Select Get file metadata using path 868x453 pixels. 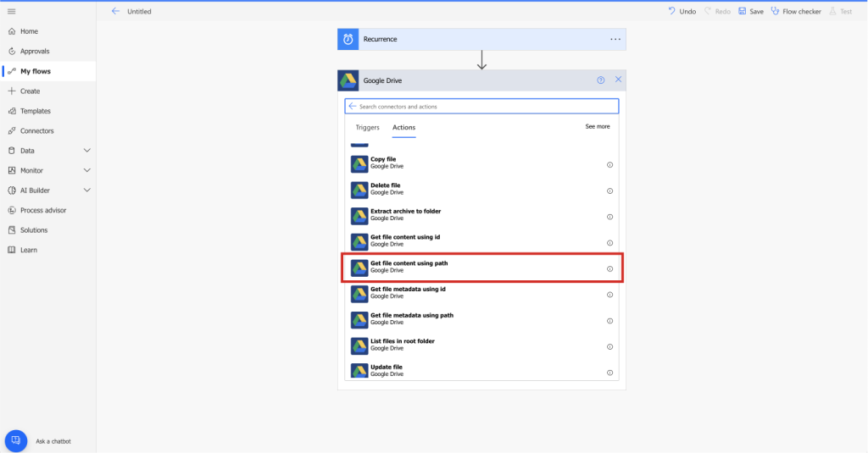coord(481,320)
